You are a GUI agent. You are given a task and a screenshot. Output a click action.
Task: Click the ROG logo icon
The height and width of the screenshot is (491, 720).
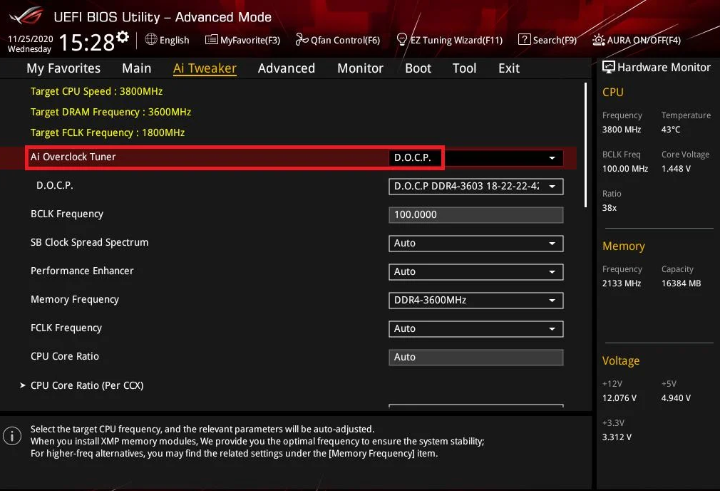[27, 16]
